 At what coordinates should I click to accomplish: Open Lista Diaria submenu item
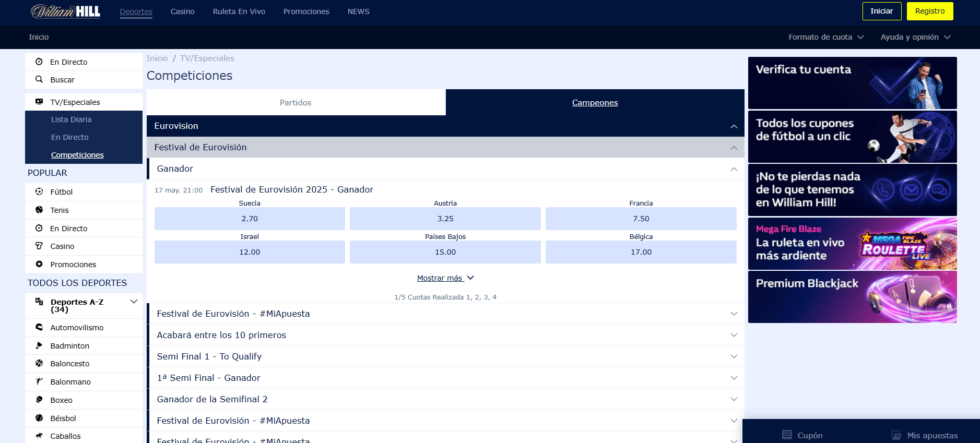point(71,119)
